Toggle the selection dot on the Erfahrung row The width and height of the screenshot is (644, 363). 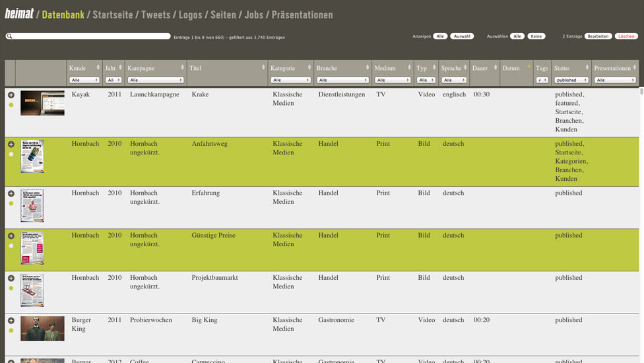11,204
